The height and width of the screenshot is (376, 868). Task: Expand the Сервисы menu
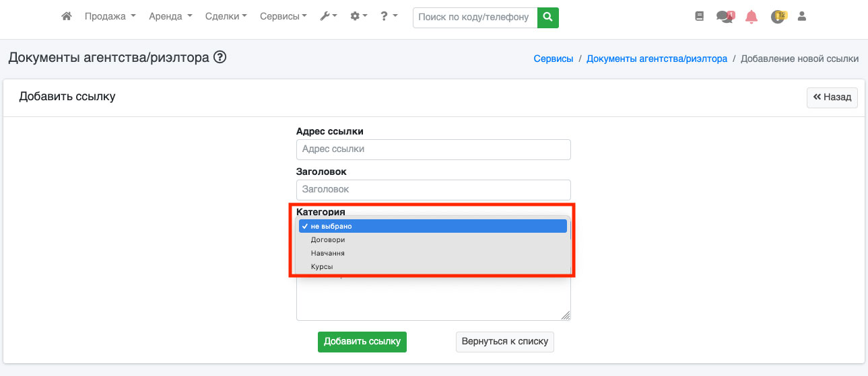tap(283, 16)
